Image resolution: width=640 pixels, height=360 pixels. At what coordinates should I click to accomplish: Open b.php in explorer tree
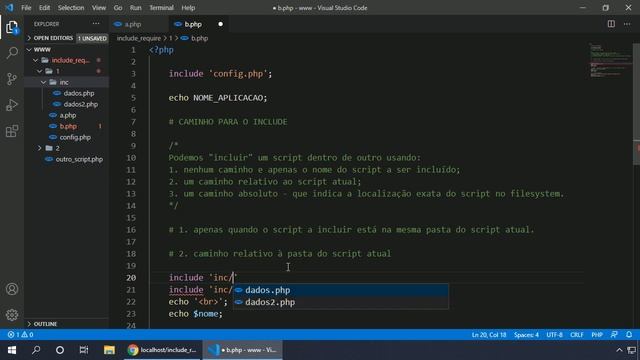pyautogui.click(x=68, y=127)
